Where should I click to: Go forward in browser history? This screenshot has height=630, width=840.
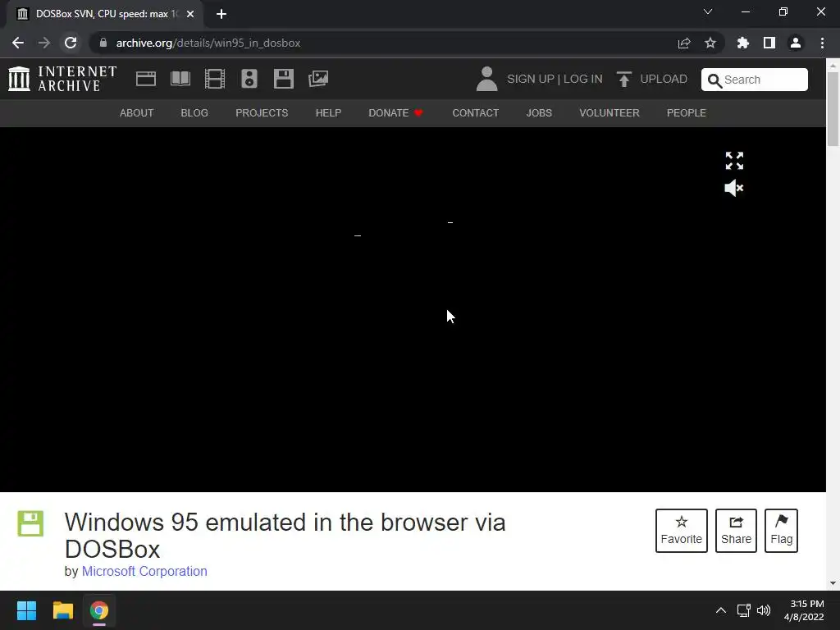tap(44, 43)
